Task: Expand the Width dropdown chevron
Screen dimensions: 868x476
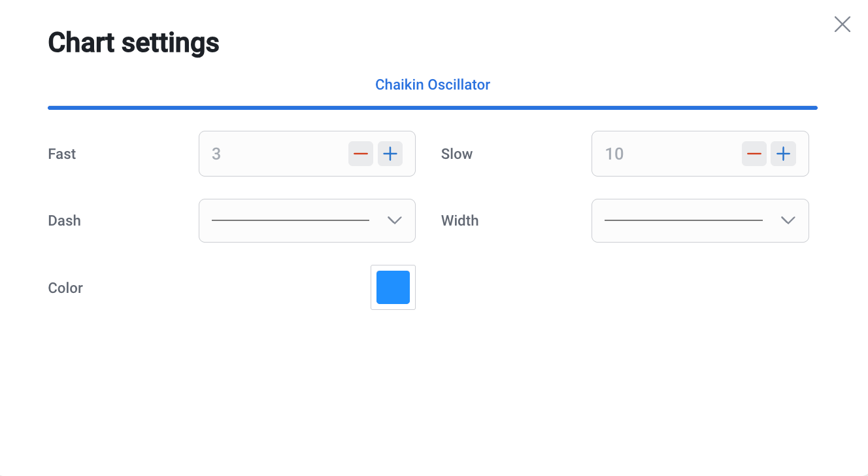Action: click(x=788, y=220)
